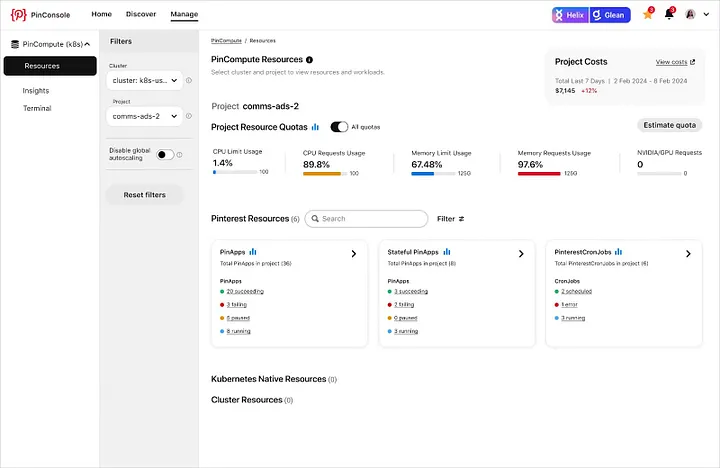
Task: Collapse the PinCompute (k8s) sidebar section
Action: coord(87,44)
